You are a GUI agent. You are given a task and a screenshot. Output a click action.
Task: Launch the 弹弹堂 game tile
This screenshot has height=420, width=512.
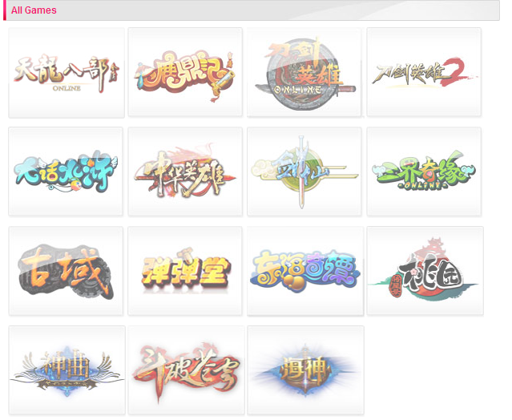click(x=185, y=271)
